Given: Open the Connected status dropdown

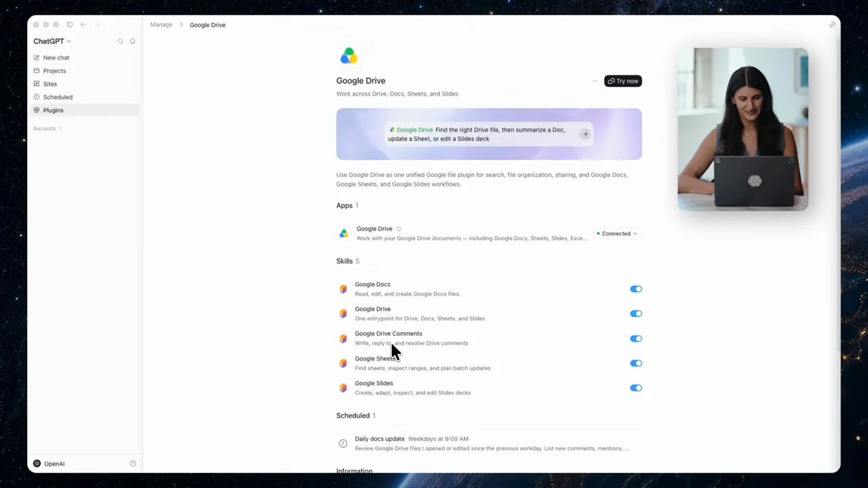Looking at the screenshot, I should tap(617, 233).
